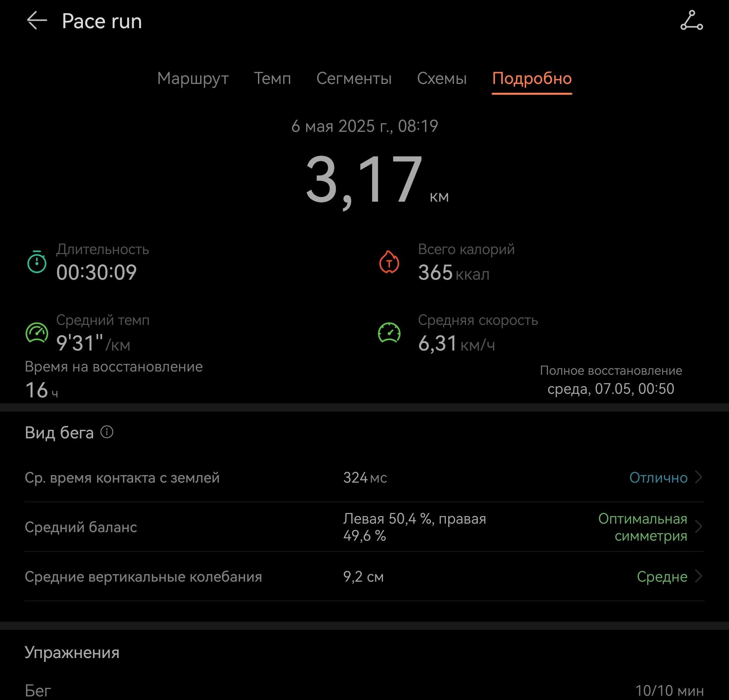Screen dimensions: 729x700
Task: Click the Pace run title
Action: click(102, 21)
